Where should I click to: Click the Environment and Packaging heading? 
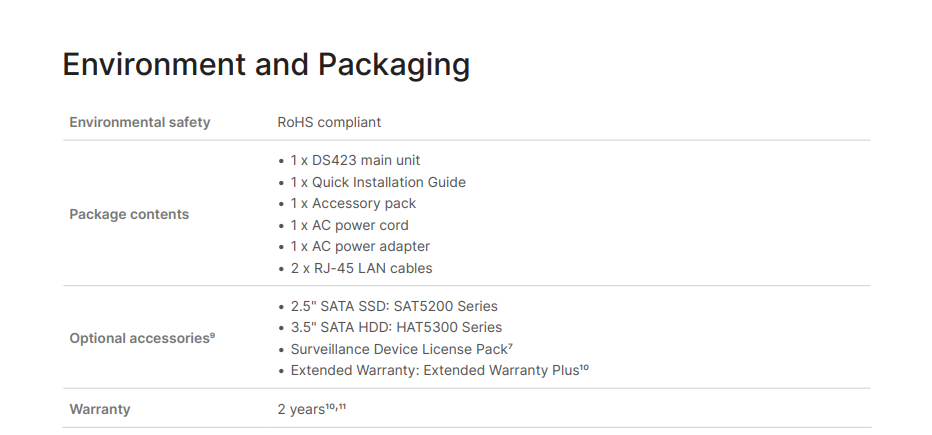click(266, 65)
